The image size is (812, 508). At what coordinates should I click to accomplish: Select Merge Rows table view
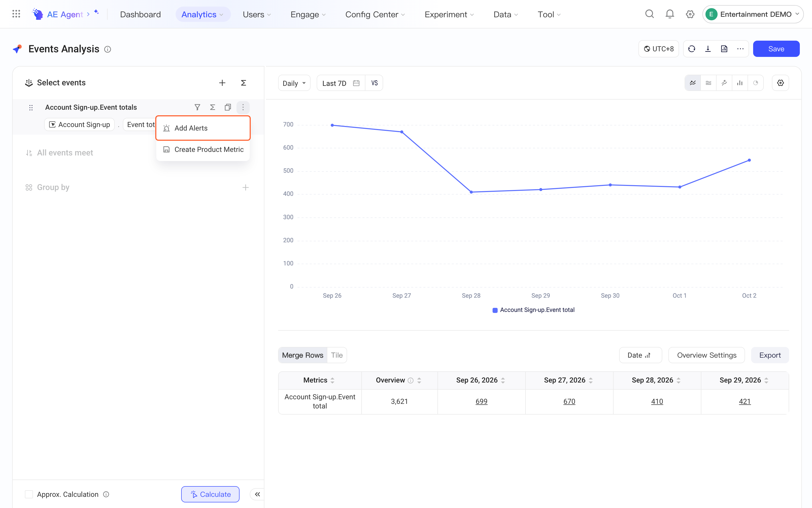(x=303, y=355)
